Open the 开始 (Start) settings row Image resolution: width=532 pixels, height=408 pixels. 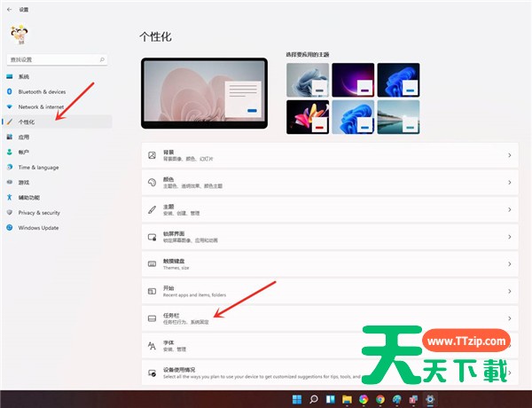(330, 291)
